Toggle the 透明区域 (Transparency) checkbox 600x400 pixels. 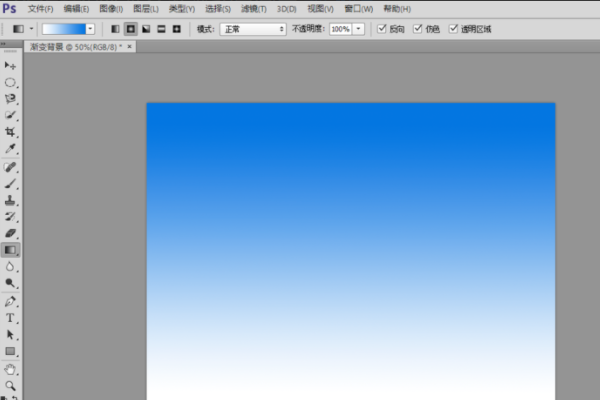click(x=454, y=29)
